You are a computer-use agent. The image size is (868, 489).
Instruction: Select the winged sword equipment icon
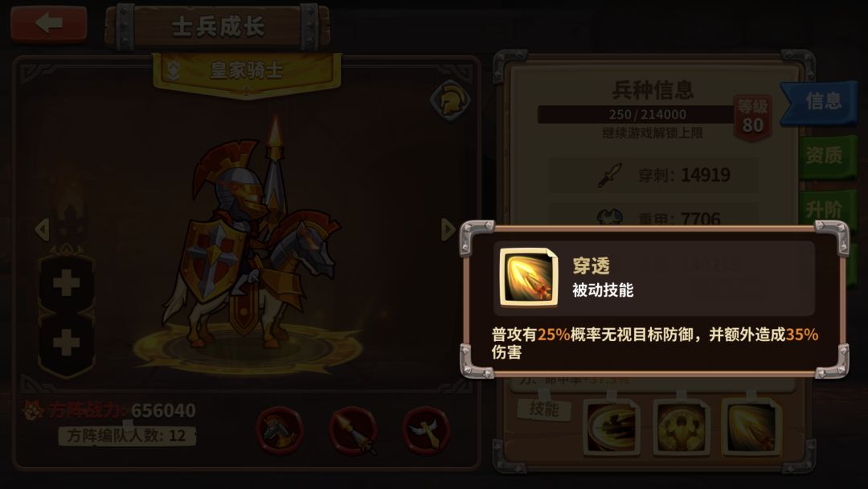426,430
